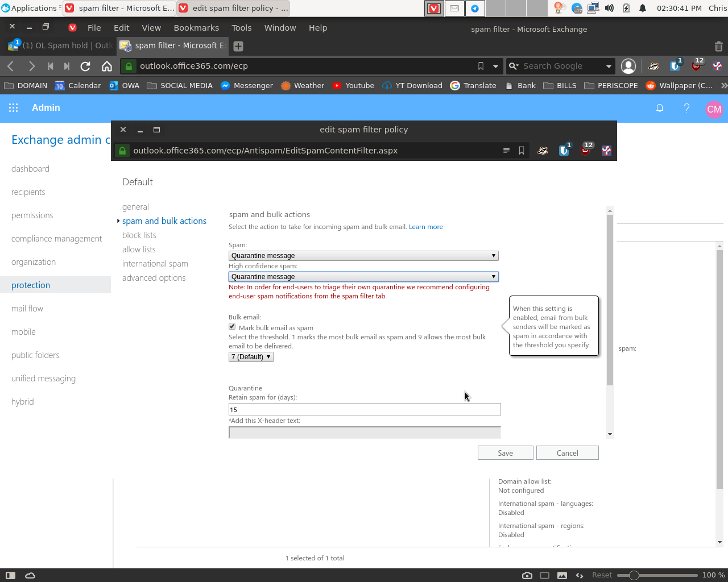Go forward with the browser forward arrow
Image resolution: width=728 pixels, height=582 pixels.
[31, 66]
